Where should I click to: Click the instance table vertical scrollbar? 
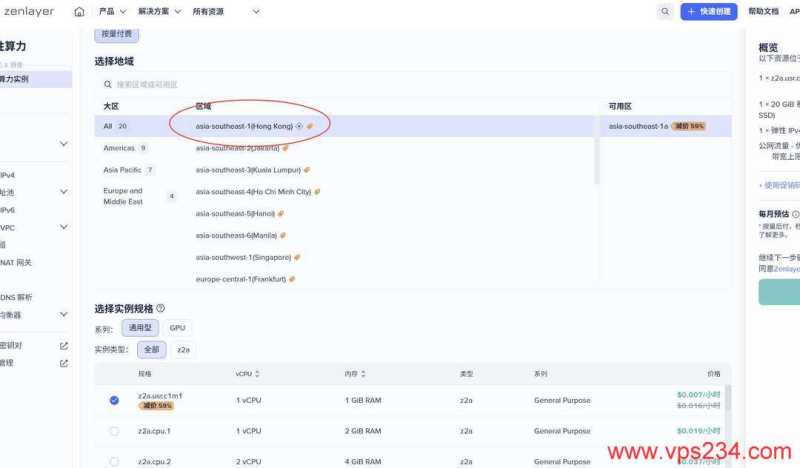click(729, 398)
